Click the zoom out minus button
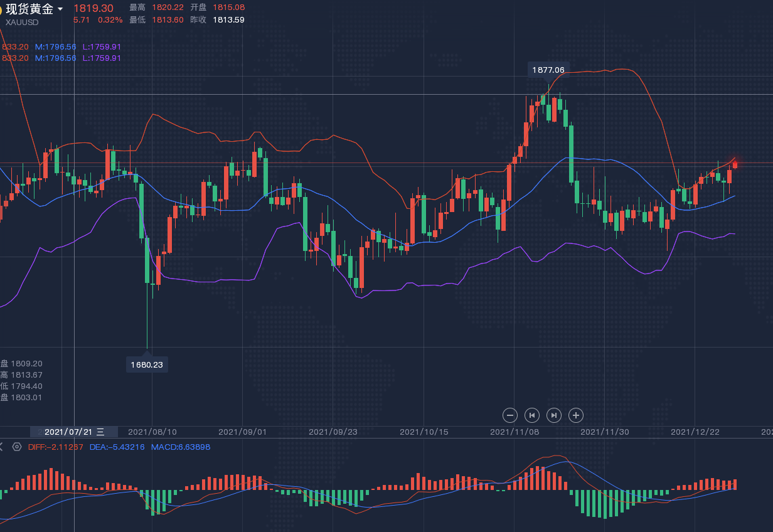This screenshot has width=773, height=532. 510,415
